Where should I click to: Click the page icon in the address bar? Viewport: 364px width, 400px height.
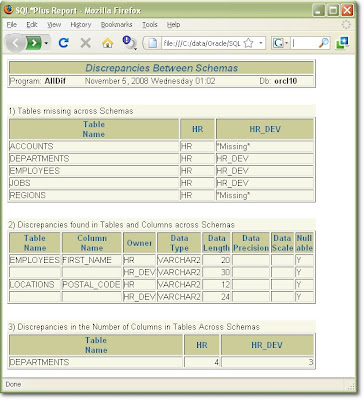tap(153, 43)
